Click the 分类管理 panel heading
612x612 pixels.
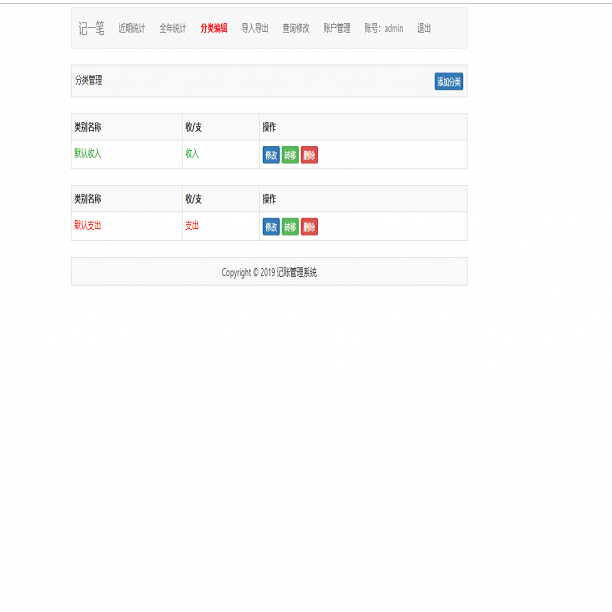coord(89,80)
